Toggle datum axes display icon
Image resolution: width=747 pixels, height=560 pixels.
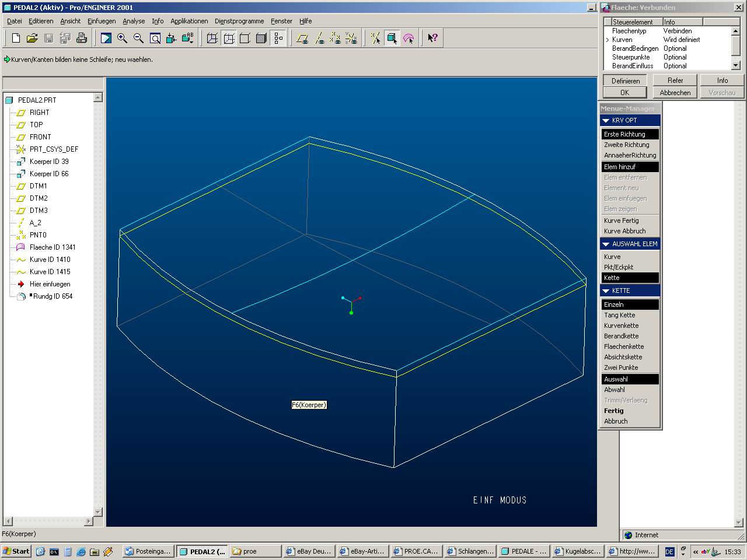(319, 38)
